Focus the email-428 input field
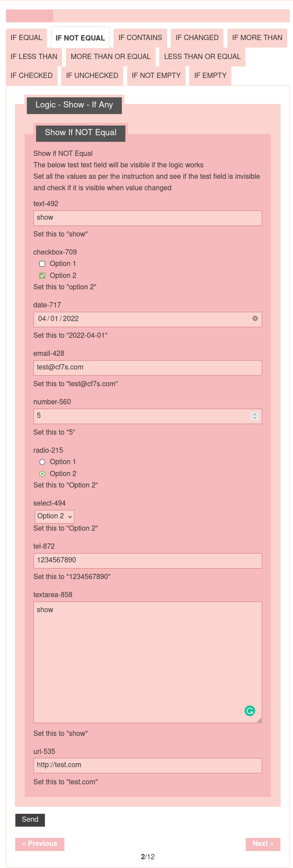Viewport: 293px width, 868px height. coord(147,368)
